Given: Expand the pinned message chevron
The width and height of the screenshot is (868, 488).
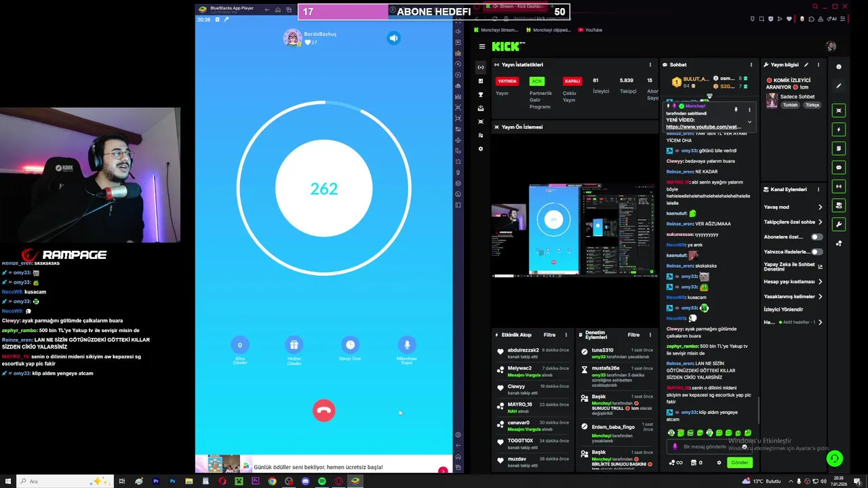Looking at the screenshot, I should click(749, 122).
